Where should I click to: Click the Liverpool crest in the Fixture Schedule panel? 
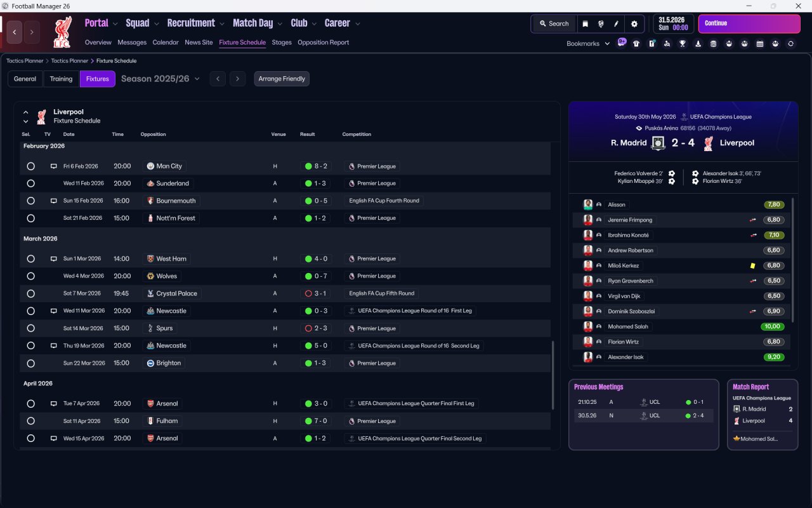tap(41, 116)
